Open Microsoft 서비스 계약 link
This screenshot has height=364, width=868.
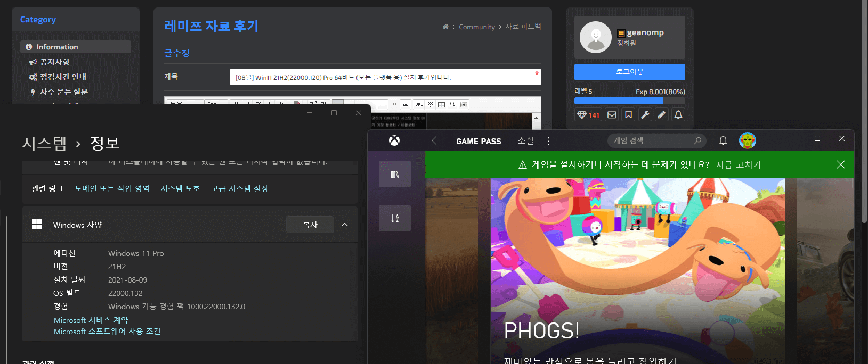click(x=91, y=320)
